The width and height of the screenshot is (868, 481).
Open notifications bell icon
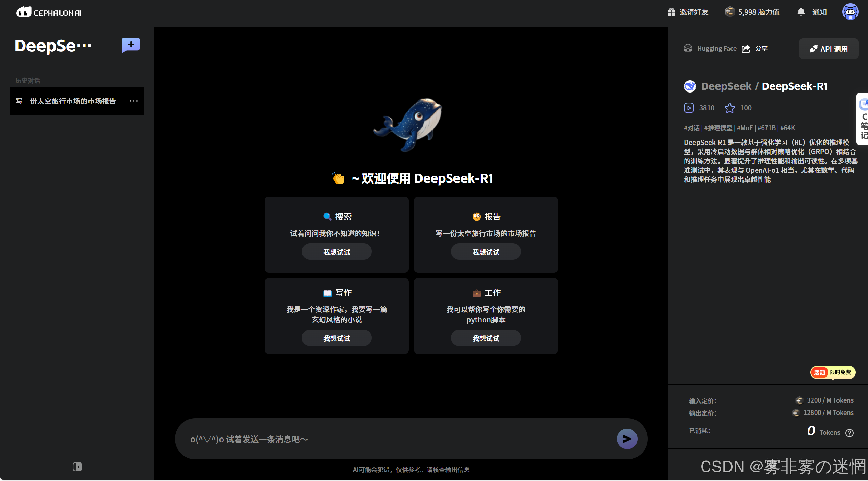point(801,12)
